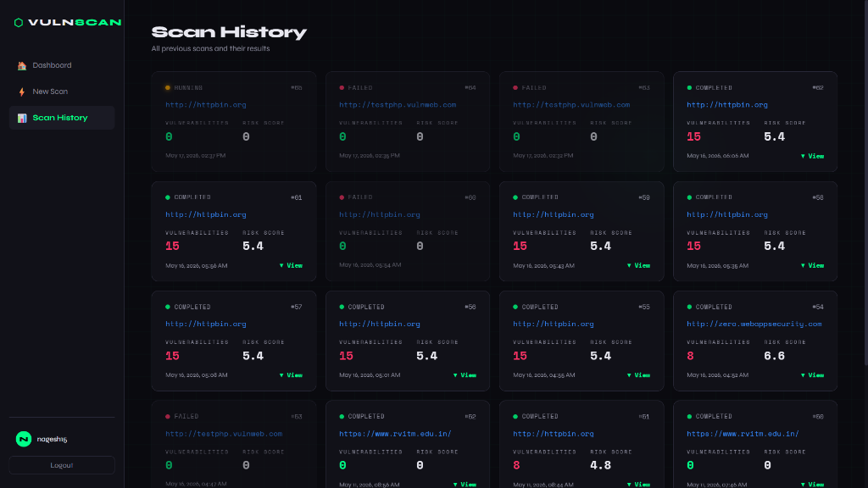Expand View on scan #55
The height and width of the screenshot is (488, 868).
coord(638,375)
